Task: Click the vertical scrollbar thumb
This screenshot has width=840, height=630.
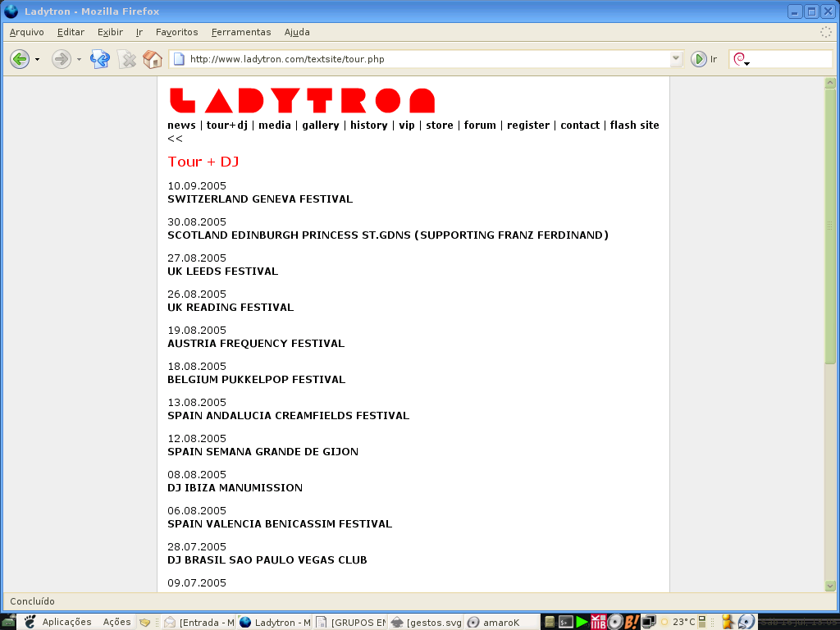Action: pyautogui.click(x=830, y=226)
